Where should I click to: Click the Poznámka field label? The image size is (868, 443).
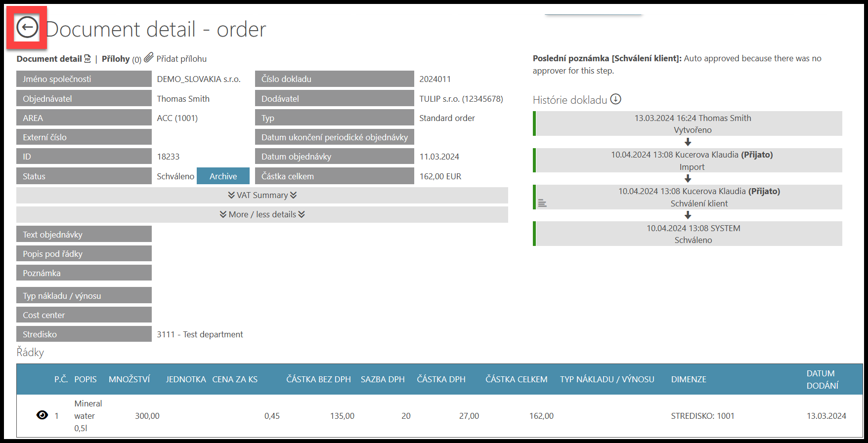click(84, 273)
